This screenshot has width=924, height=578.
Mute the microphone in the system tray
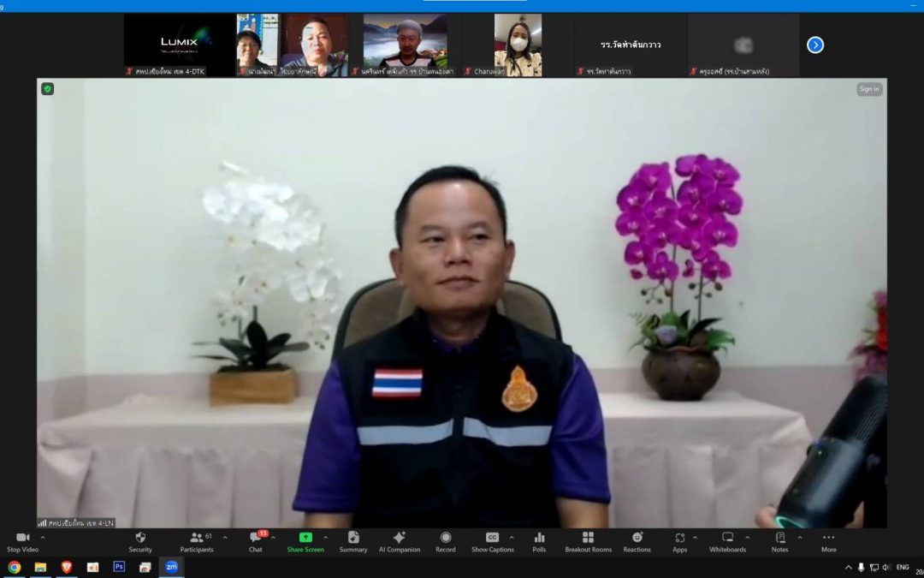pos(860,567)
